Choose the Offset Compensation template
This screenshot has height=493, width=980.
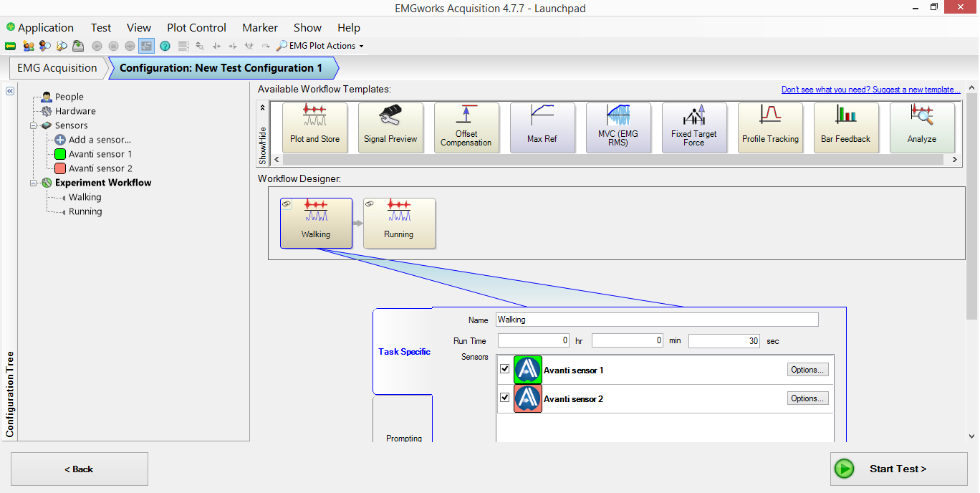[466, 128]
